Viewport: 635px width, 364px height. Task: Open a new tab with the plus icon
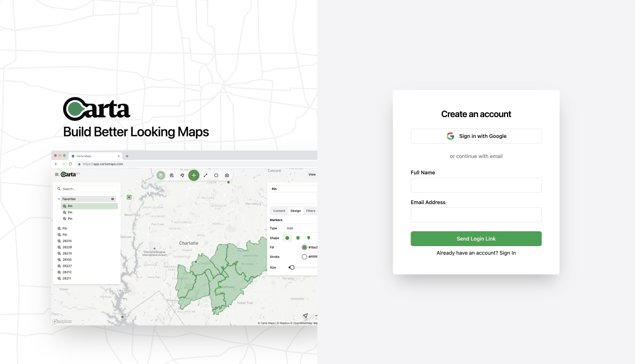pos(127,156)
